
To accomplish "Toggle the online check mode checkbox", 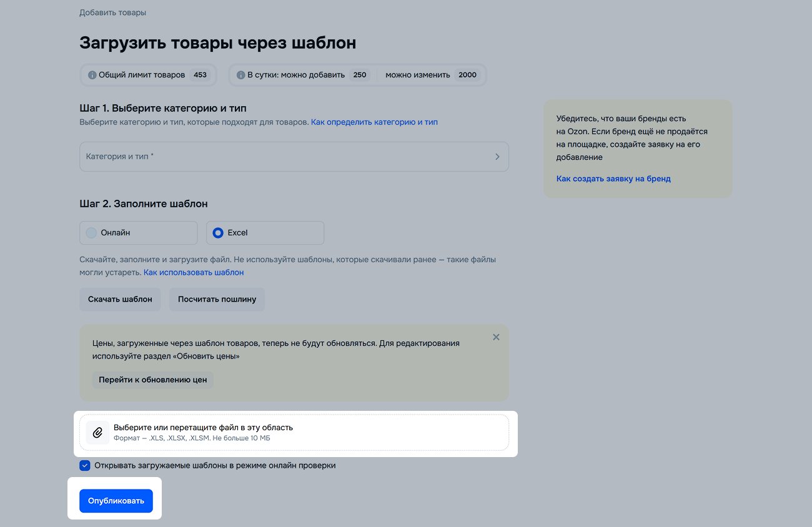I will [85, 466].
